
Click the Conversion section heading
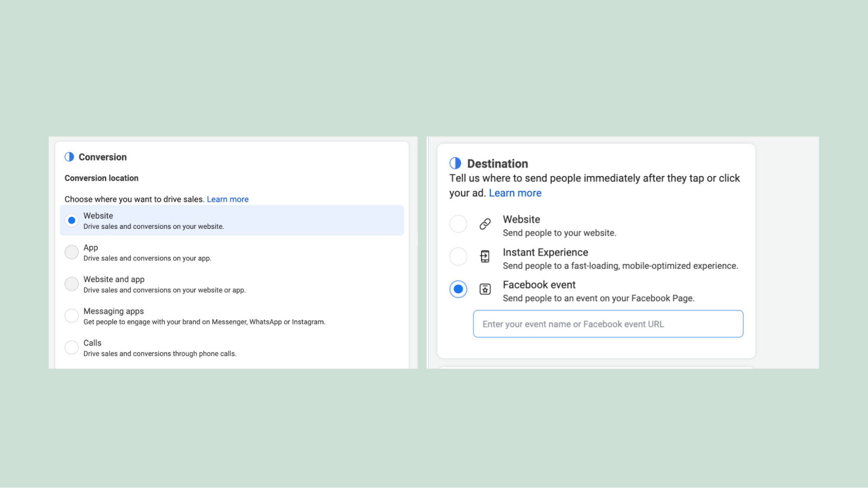(x=102, y=157)
